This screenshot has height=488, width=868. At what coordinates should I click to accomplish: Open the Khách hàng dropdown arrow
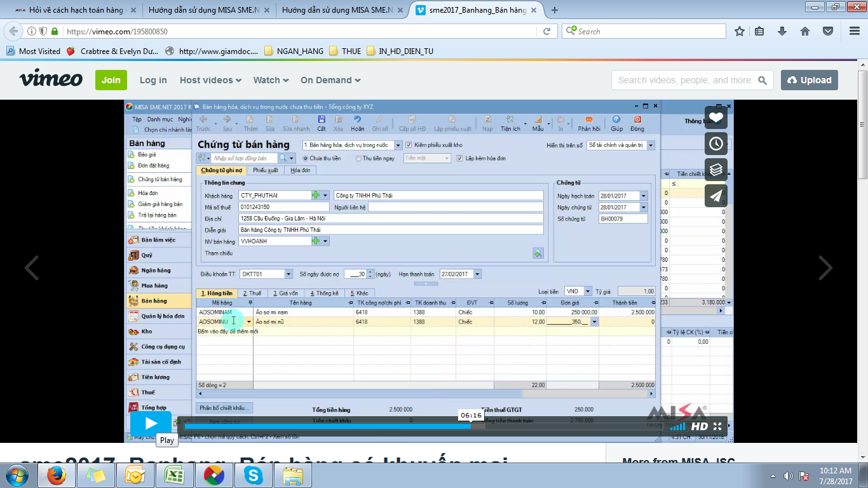tap(326, 196)
